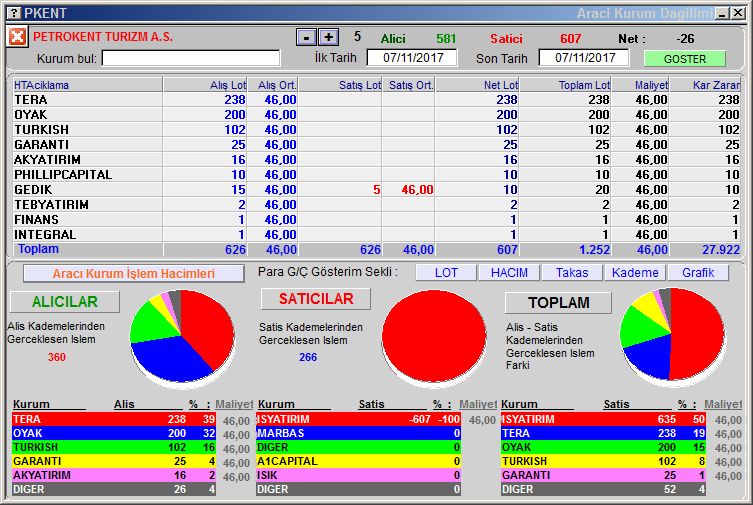753x505 pixels.
Task: Select the FINANS row
Action: (x=376, y=219)
